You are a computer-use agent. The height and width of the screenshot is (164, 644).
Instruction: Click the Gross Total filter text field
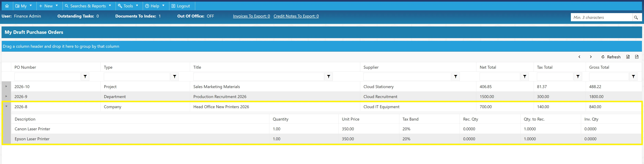609,76
